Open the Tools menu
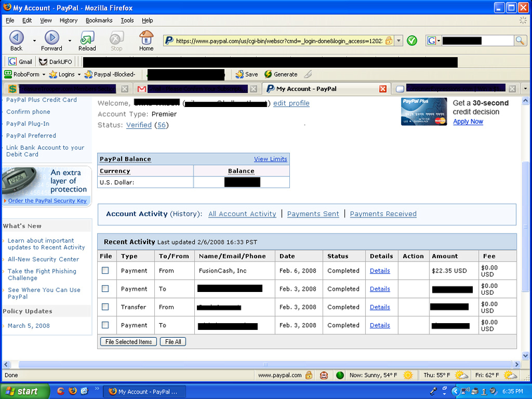Viewport: 532px width, 399px height. pyautogui.click(x=127, y=21)
